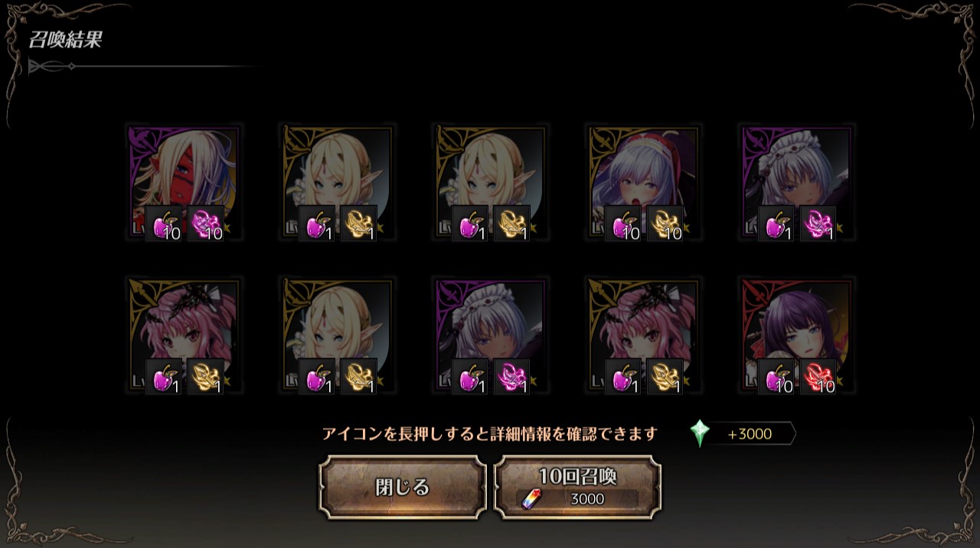Tap the gold mask icon on bottom-left pink-haired card
Screen dimensions: 980x548
coord(206,377)
